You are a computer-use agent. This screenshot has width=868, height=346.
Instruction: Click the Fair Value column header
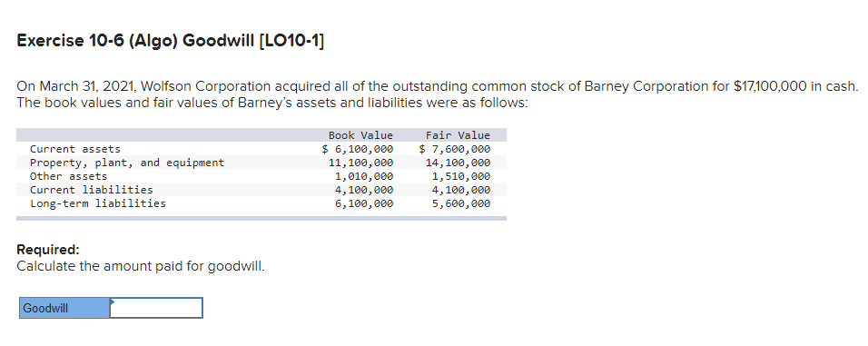(x=458, y=135)
